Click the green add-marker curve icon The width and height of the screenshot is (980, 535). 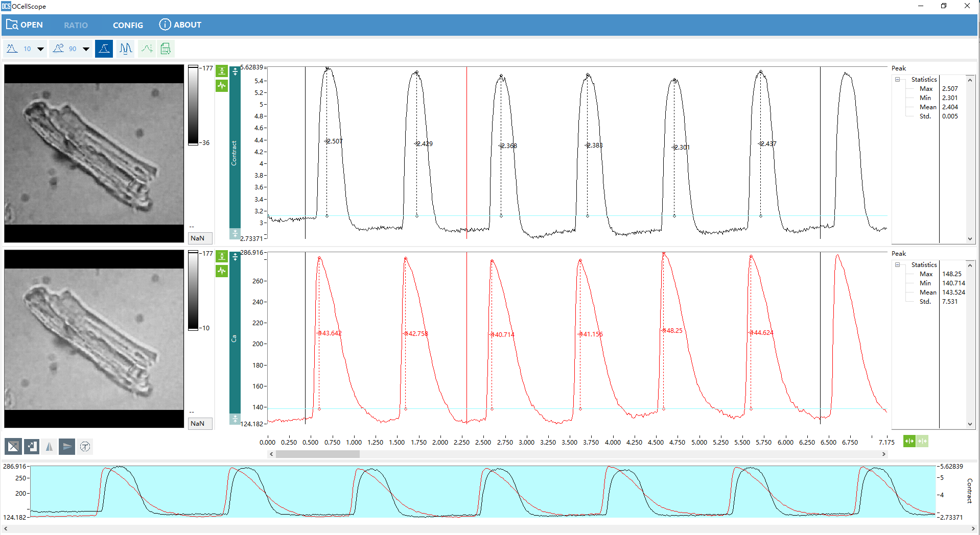tap(147, 48)
